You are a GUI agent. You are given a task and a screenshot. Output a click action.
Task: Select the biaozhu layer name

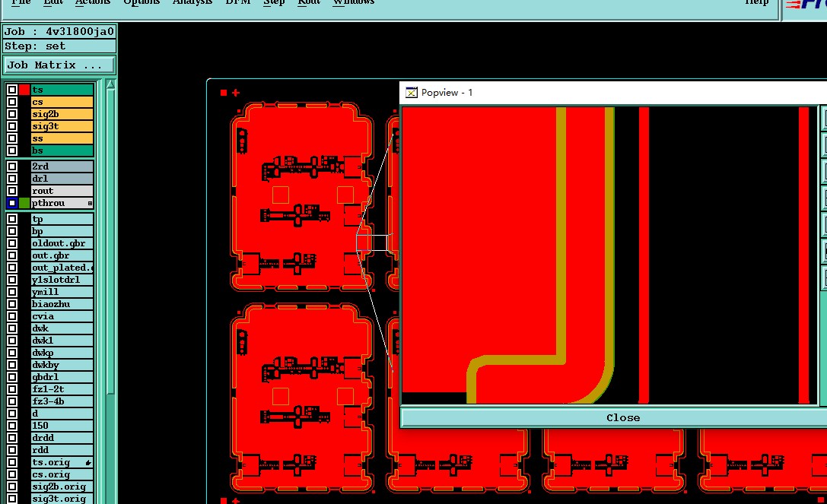62,303
